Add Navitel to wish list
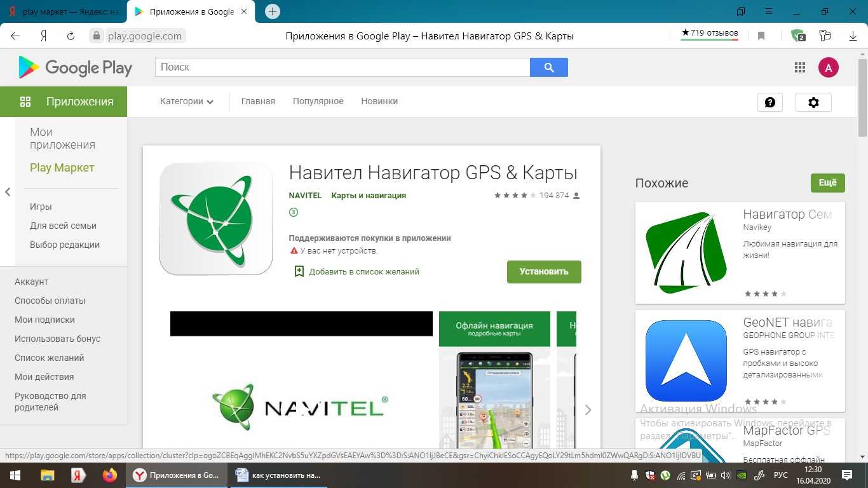 point(357,271)
